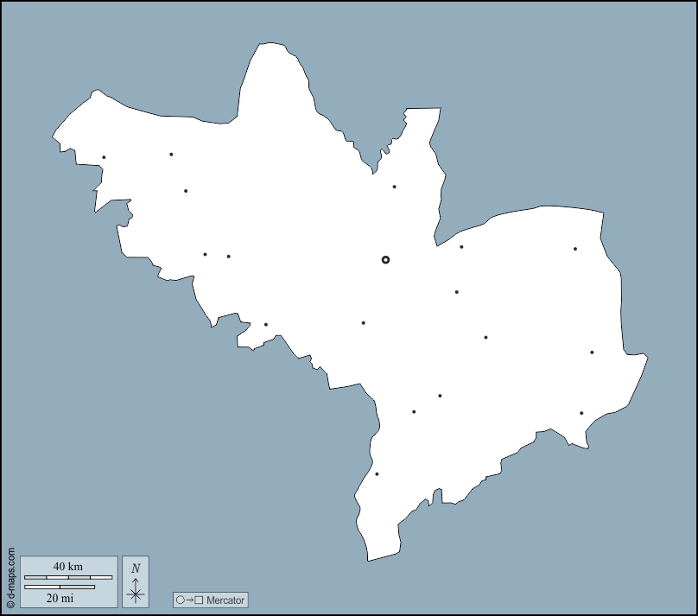The width and height of the screenshot is (698, 616).
Task: Click the north arrow compass symbol
Action: pos(136,581)
